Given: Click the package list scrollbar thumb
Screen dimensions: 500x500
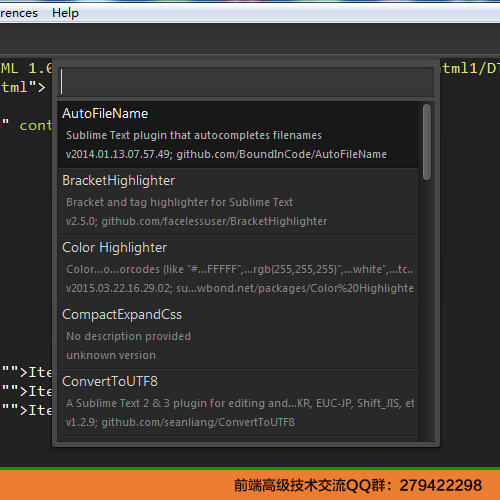Looking at the screenshot, I should (x=426, y=142).
